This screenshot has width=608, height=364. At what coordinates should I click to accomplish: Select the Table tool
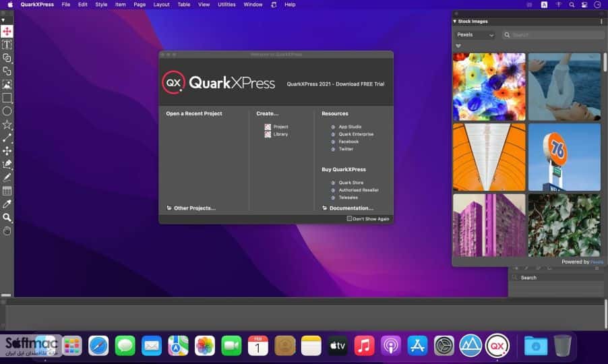point(7,191)
